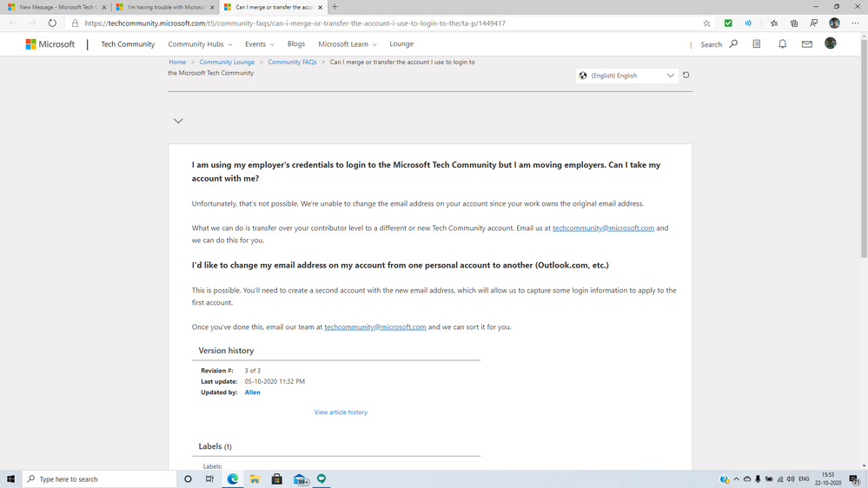
Task: Open the browser collections icon
Action: point(794,23)
